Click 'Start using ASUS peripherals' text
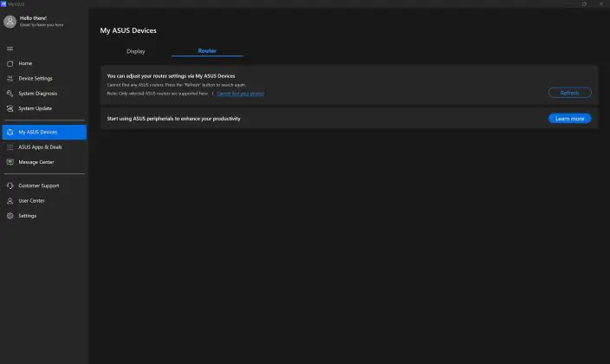This screenshot has height=364, width=610. click(174, 119)
